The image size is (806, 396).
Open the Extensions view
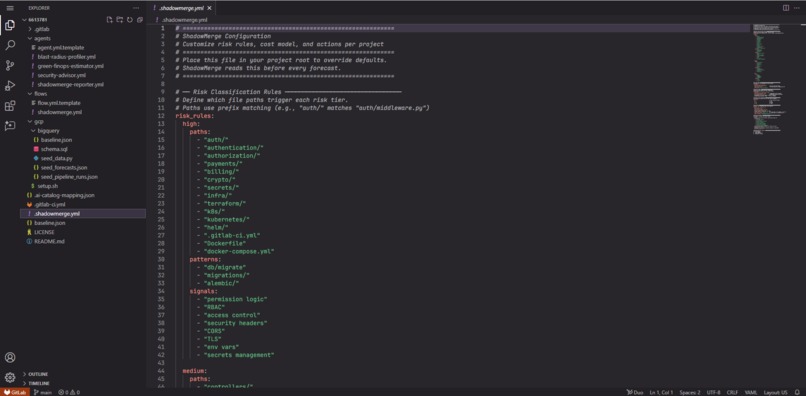click(x=10, y=106)
